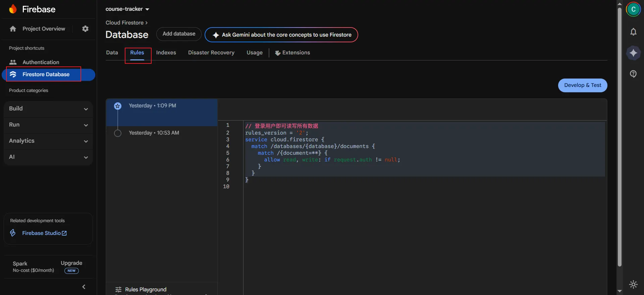Expand the Build category

click(48, 109)
